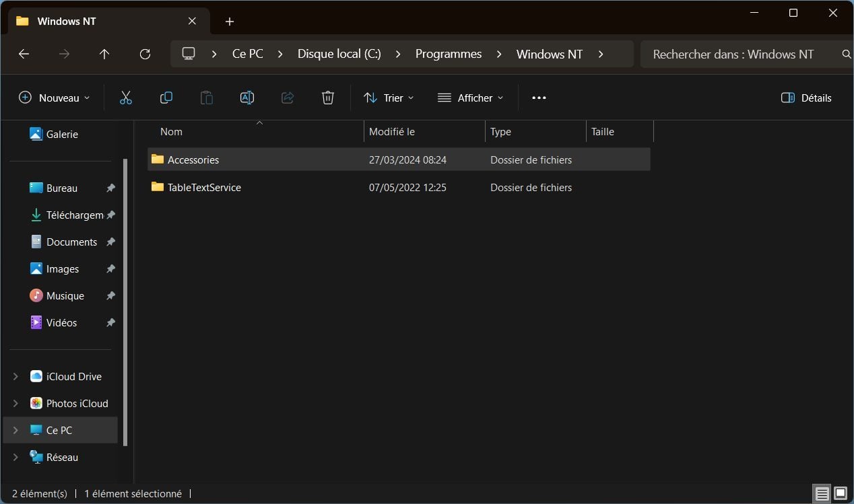Open the Trier sort dropdown

click(389, 98)
